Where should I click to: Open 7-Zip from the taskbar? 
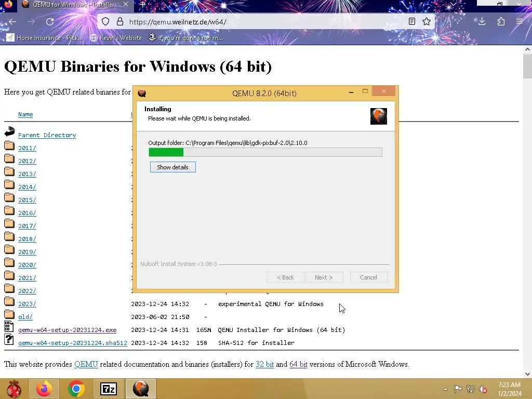[x=109, y=389]
